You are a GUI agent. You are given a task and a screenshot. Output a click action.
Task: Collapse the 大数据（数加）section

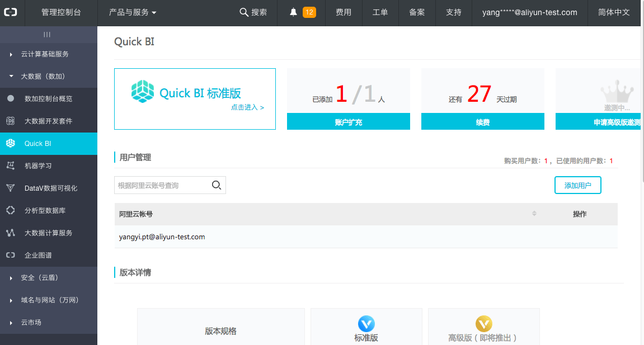48,77
